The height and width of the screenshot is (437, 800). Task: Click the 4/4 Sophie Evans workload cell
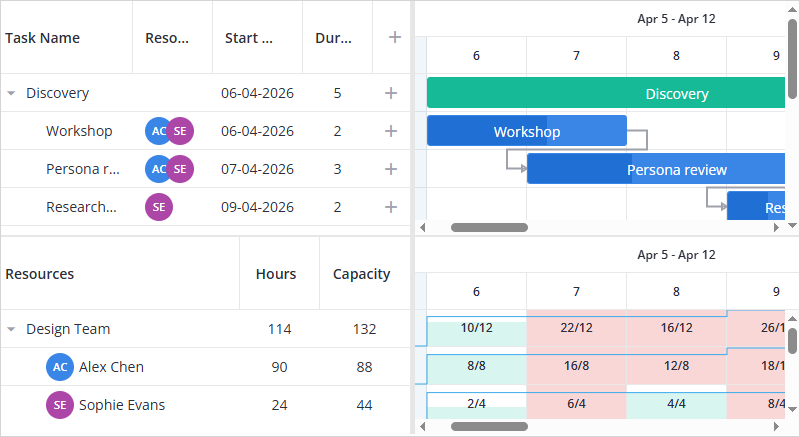[677, 403]
